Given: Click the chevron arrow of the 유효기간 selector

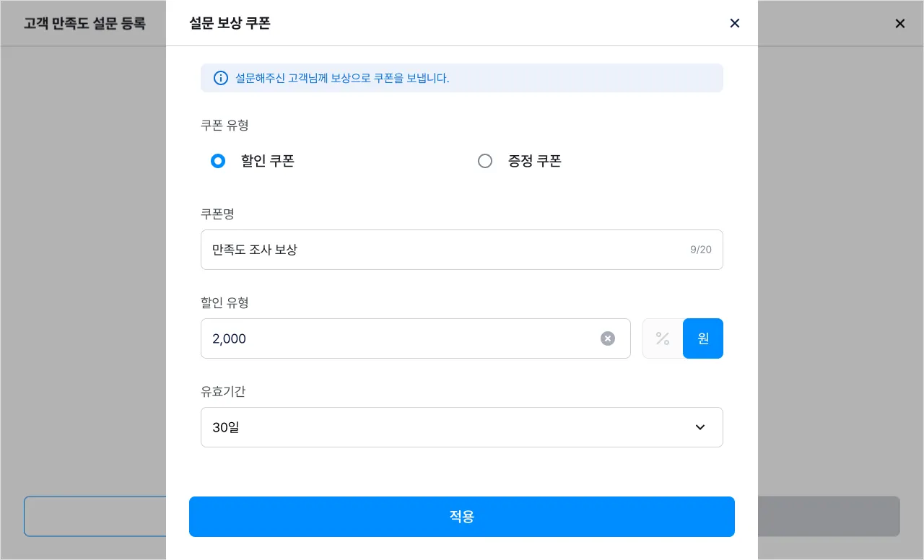Looking at the screenshot, I should tap(700, 427).
